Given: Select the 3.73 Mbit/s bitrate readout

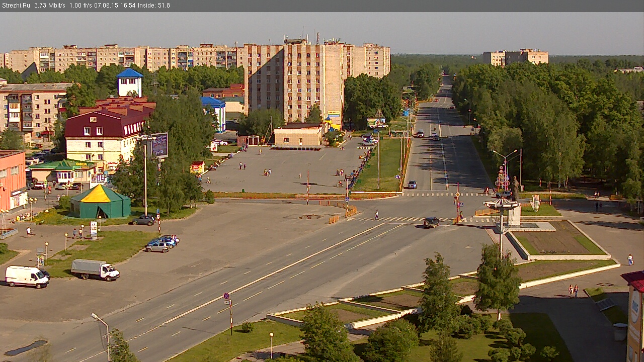Looking at the screenshot, I should [50, 6].
